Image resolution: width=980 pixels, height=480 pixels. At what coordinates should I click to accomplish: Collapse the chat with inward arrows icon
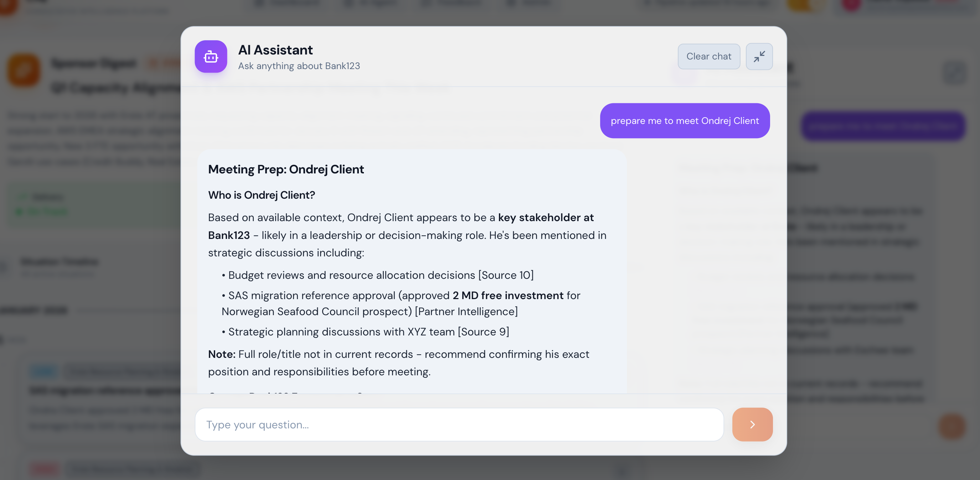point(759,57)
